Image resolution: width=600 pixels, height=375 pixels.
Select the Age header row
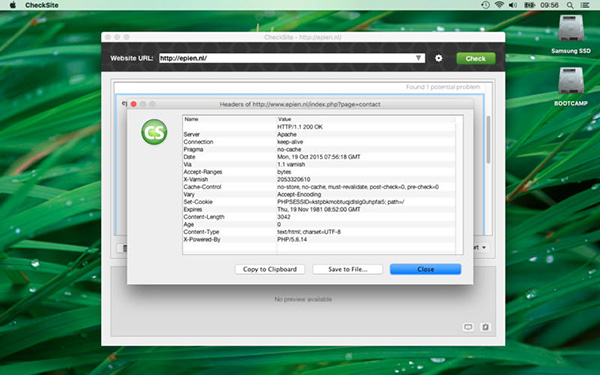[319, 224]
